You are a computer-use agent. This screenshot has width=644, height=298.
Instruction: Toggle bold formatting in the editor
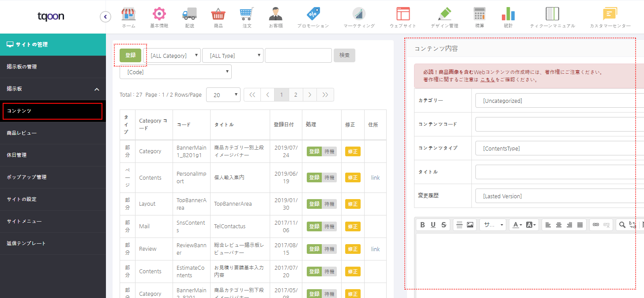point(422,225)
